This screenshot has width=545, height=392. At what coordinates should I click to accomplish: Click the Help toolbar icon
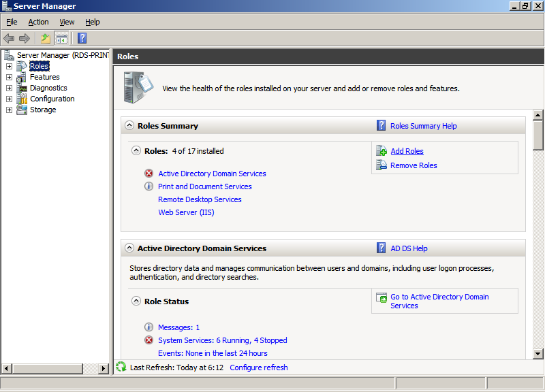(x=82, y=38)
